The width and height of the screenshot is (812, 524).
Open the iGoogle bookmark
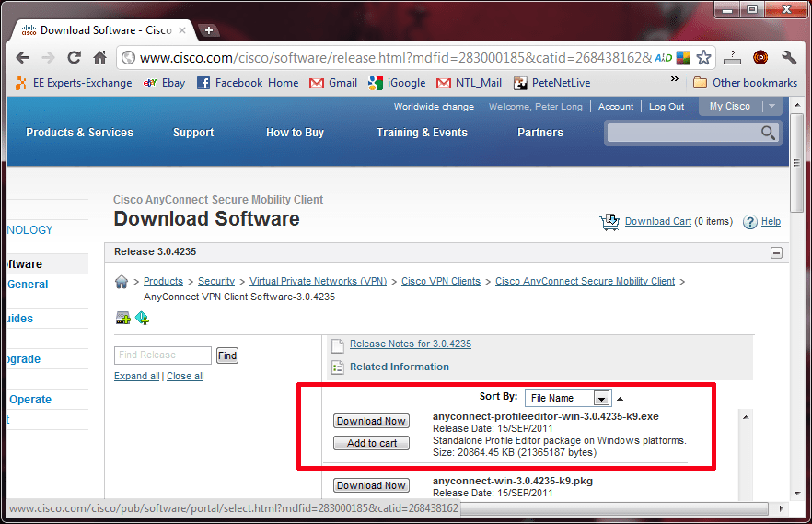click(397, 83)
